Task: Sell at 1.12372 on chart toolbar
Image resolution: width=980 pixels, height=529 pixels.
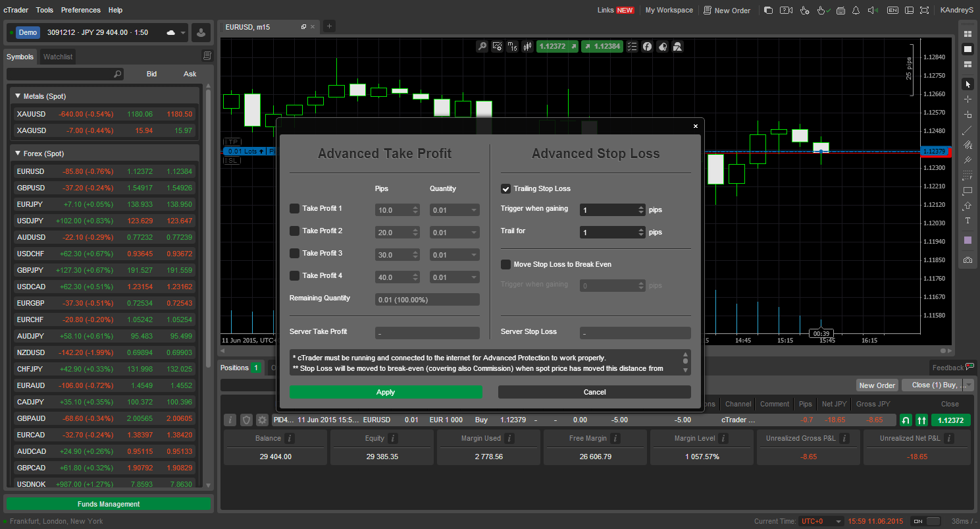Action: [558, 46]
